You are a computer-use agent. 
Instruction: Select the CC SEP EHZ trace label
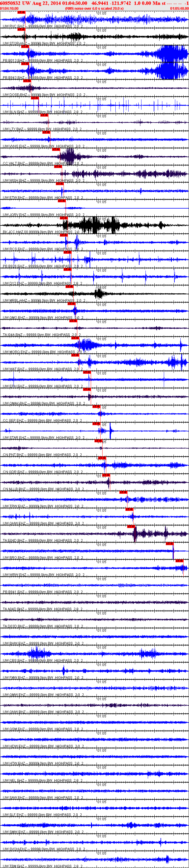click(42, 421)
